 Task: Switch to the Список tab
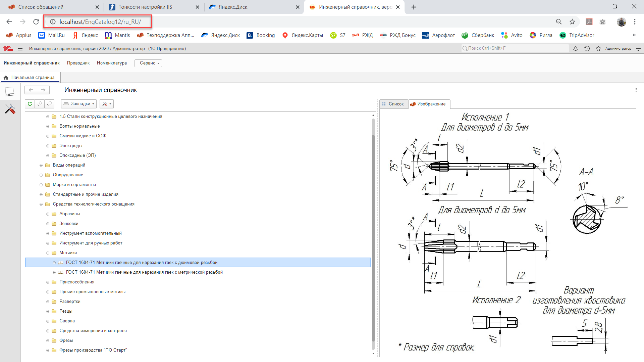coord(393,104)
